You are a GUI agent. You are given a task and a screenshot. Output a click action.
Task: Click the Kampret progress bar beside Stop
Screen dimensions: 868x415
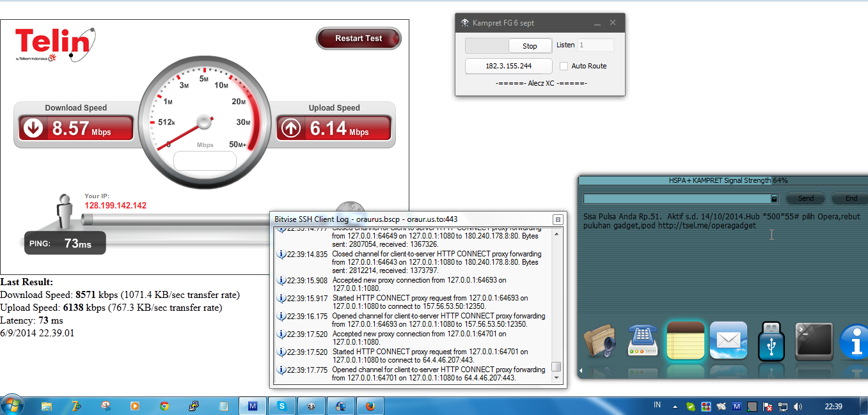487,46
